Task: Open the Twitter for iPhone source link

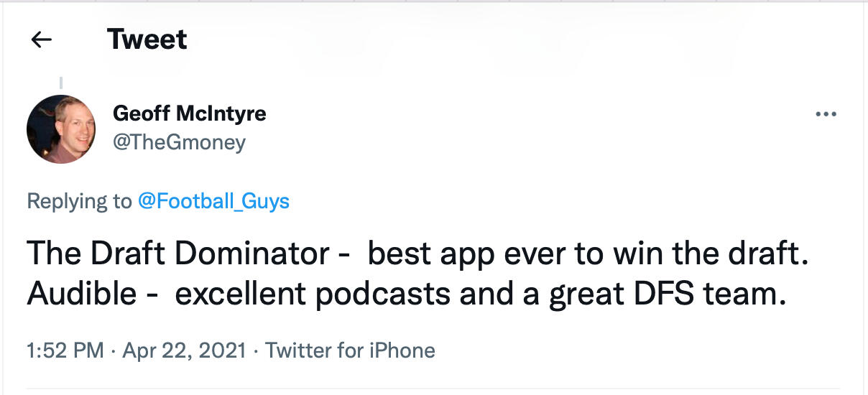Action: click(350, 350)
